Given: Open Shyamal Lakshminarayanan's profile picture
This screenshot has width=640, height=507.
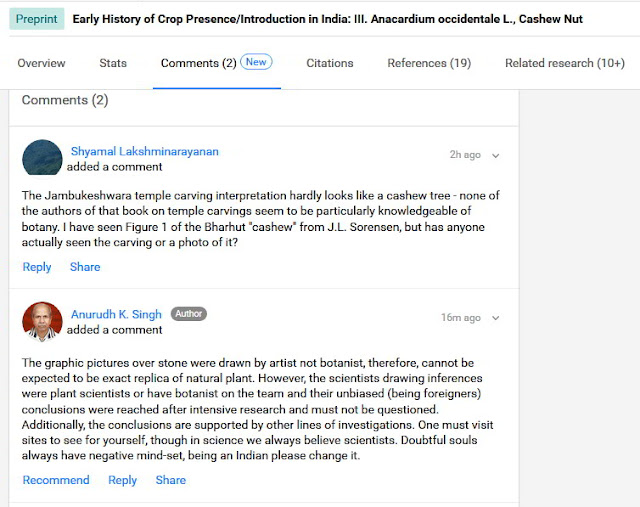Looking at the screenshot, I should tap(42, 158).
